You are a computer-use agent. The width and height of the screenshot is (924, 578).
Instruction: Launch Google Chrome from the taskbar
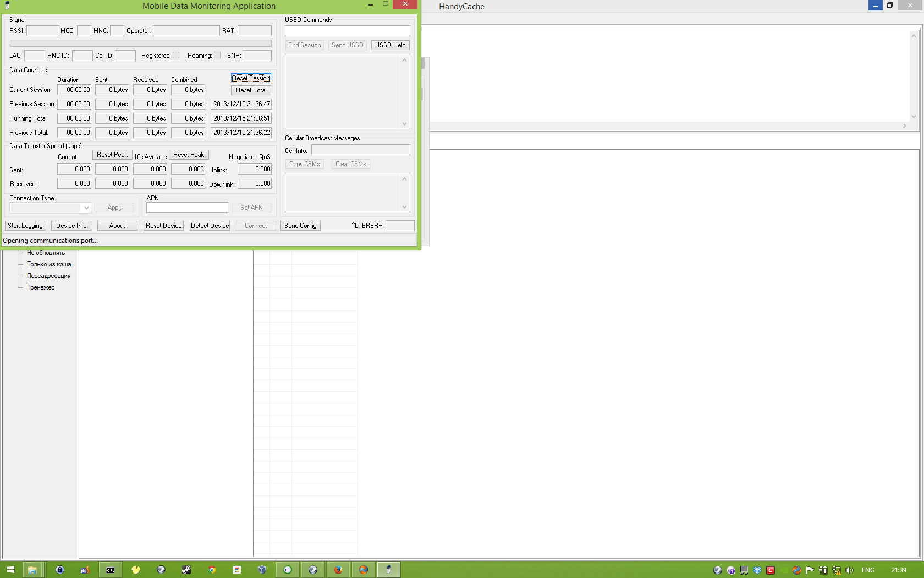pos(212,570)
